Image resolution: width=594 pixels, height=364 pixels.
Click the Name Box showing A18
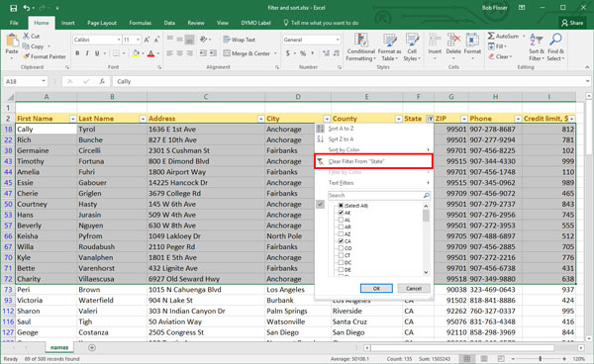(25, 81)
